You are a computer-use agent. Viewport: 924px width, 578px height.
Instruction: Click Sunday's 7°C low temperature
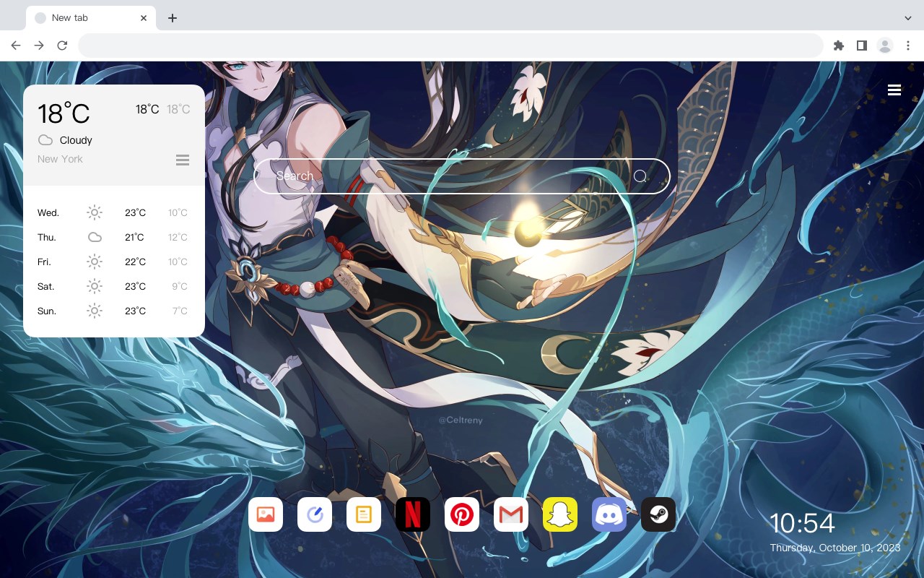[x=180, y=311]
